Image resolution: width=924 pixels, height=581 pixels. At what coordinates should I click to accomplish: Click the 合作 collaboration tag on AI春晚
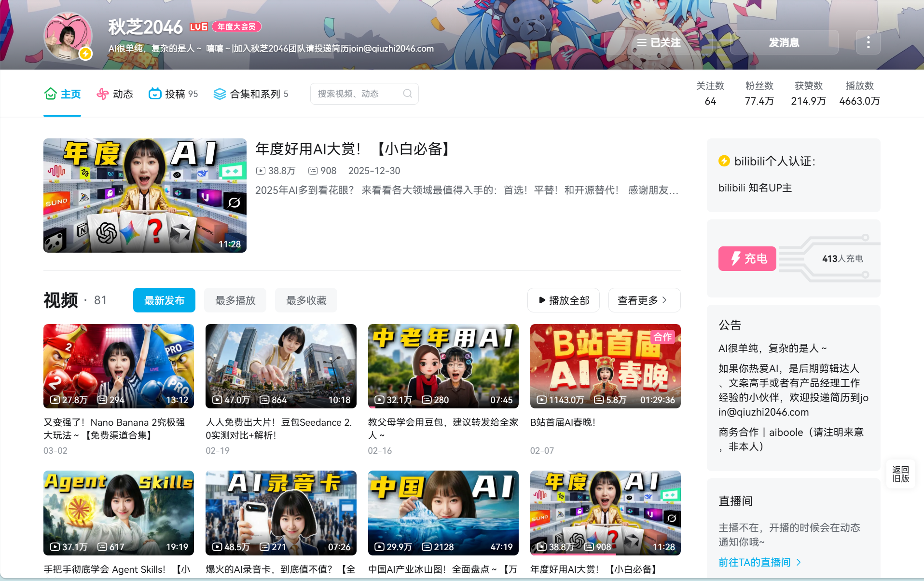(x=662, y=337)
